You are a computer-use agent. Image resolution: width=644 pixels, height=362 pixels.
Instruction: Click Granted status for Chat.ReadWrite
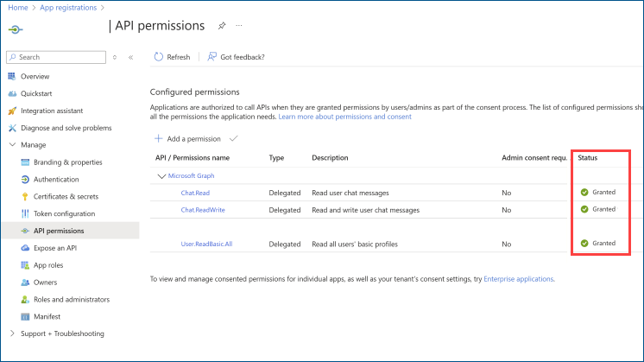598,209
